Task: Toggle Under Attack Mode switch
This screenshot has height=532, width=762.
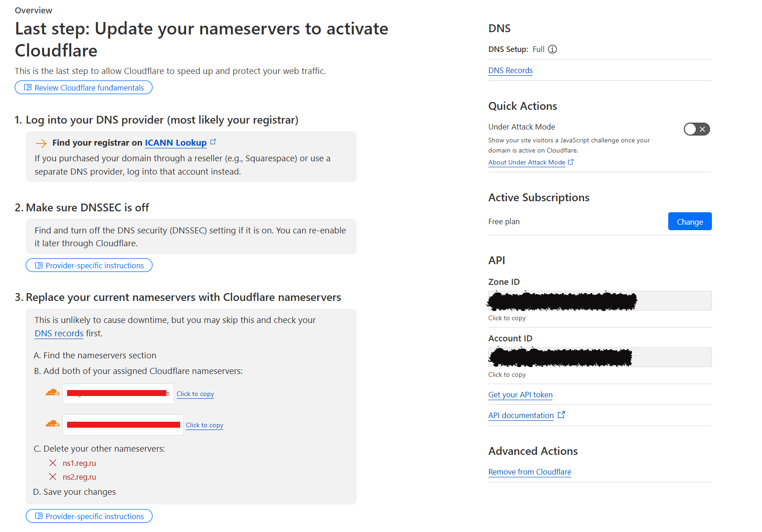Action: pos(697,129)
